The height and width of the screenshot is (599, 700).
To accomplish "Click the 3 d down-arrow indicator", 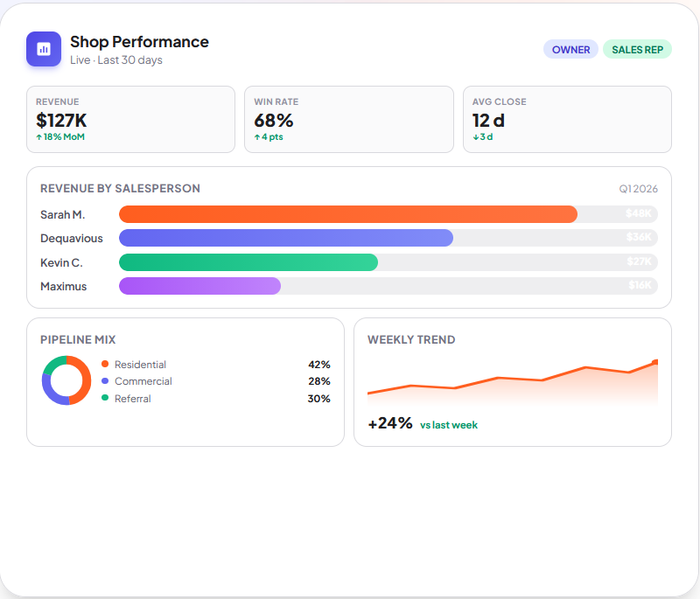I will pos(483,137).
